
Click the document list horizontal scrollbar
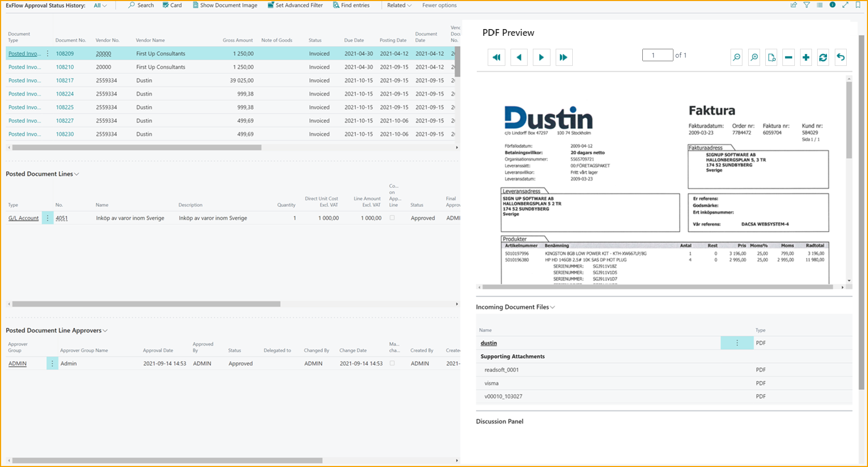click(136, 147)
